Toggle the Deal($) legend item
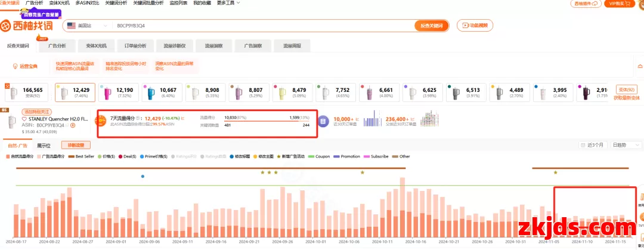Viewport: 644px width, 250px height. click(x=128, y=156)
